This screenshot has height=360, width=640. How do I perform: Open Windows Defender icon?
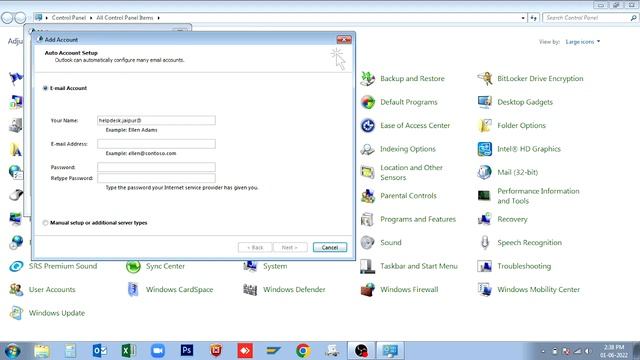pos(250,289)
